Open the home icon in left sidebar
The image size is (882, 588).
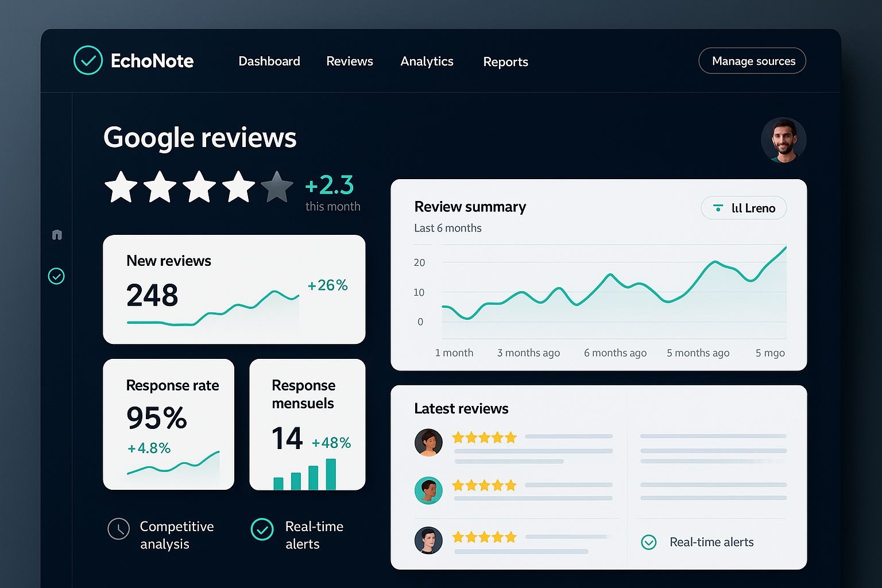pos(57,234)
